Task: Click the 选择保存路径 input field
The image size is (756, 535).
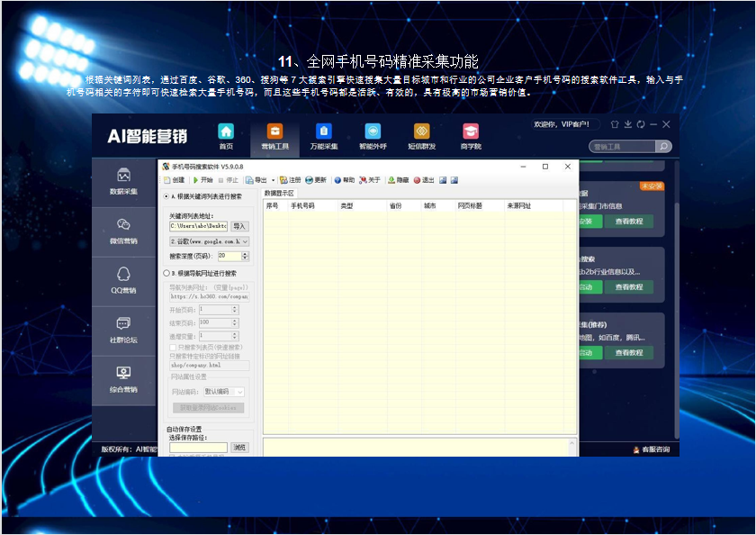Action: tap(198, 448)
